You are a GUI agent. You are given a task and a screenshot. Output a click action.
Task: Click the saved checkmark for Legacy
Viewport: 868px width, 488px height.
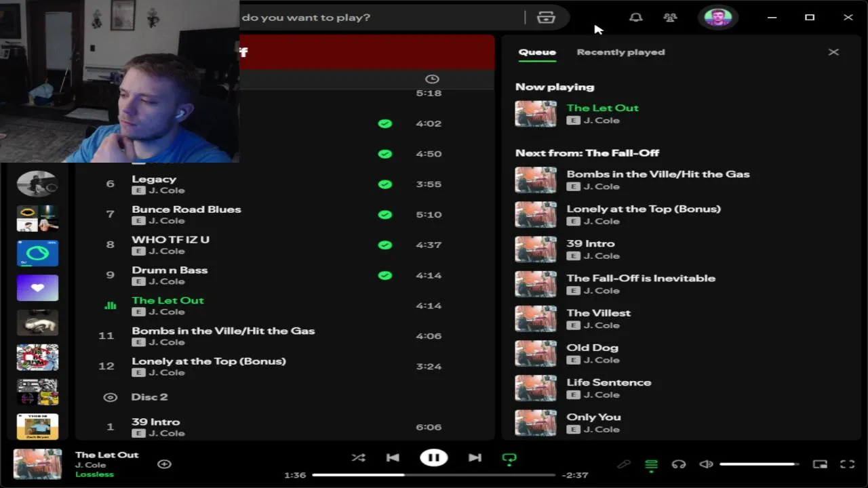384,184
